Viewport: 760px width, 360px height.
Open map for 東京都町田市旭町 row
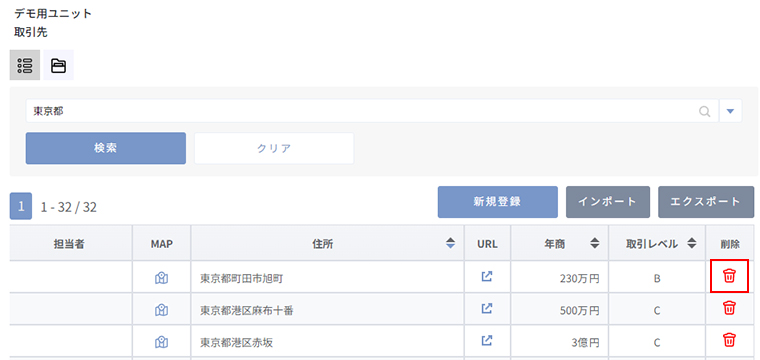tap(161, 278)
